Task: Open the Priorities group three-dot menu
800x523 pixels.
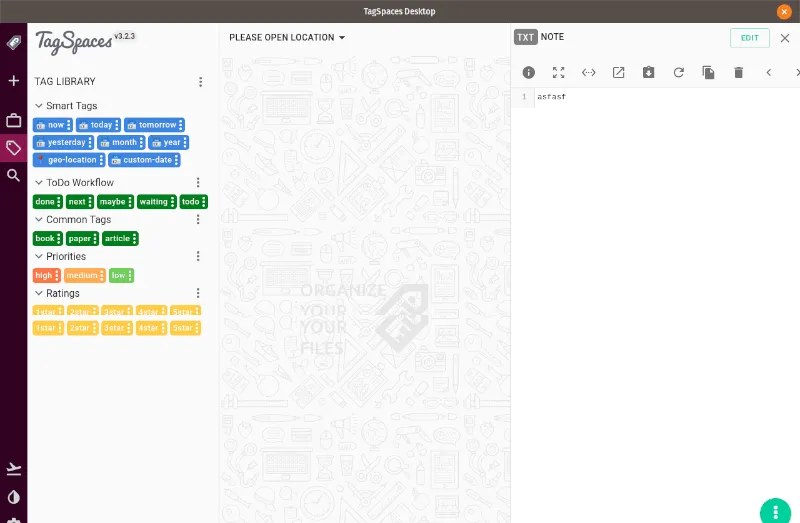Action: click(x=198, y=257)
